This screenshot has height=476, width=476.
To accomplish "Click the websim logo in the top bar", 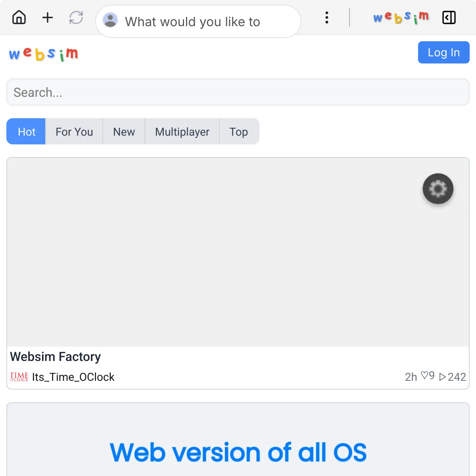I will point(400,17).
